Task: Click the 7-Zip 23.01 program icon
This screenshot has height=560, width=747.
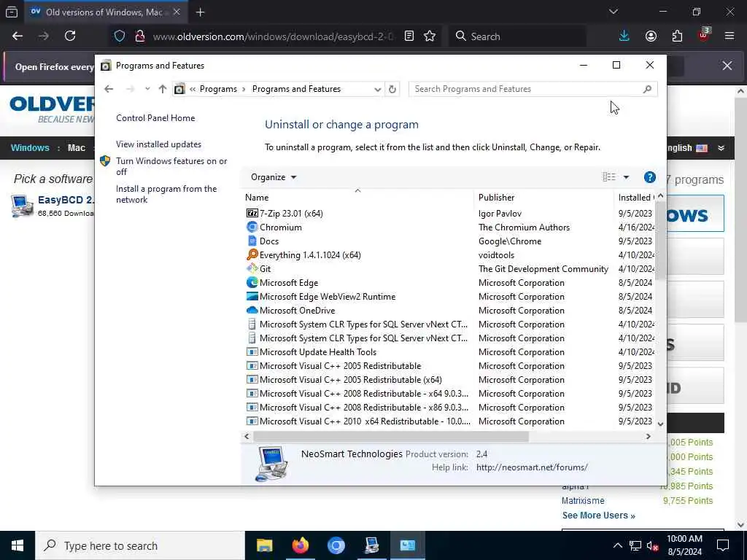Action: 252,214
